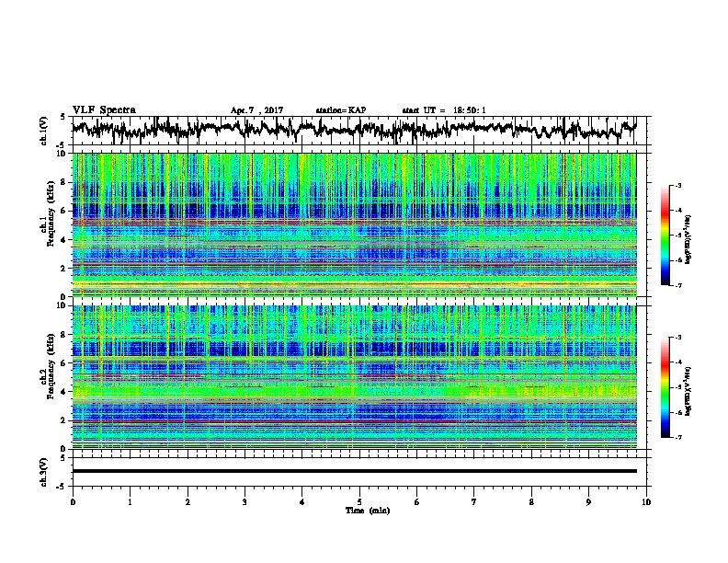Click time axis tick label "9"
Viewport: 728px width, 563px height.
click(x=588, y=502)
